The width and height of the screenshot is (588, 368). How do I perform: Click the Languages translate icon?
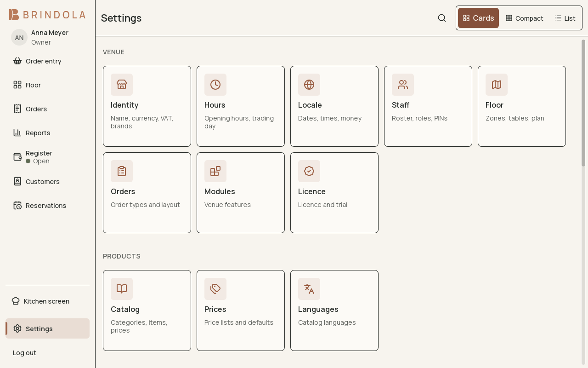[x=309, y=289]
